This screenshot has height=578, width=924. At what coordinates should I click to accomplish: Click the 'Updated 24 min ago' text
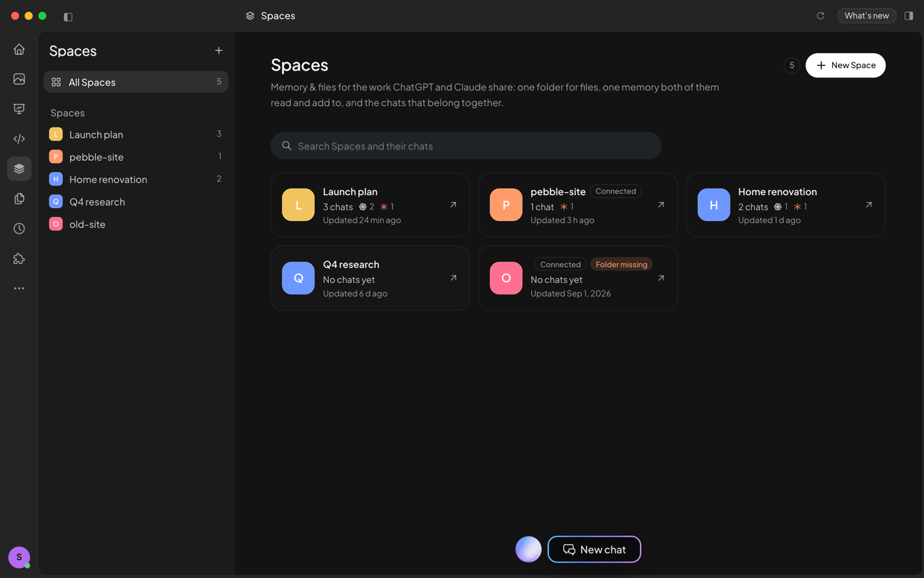coord(362,220)
